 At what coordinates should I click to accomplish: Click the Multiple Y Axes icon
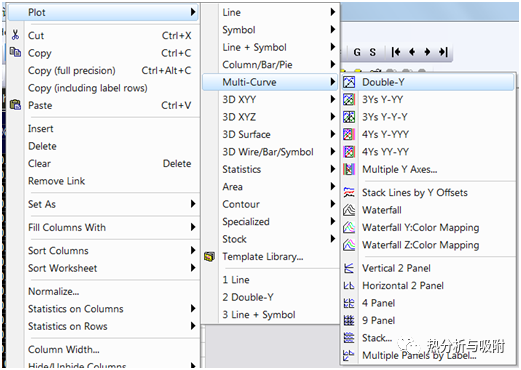pos(349,169)
